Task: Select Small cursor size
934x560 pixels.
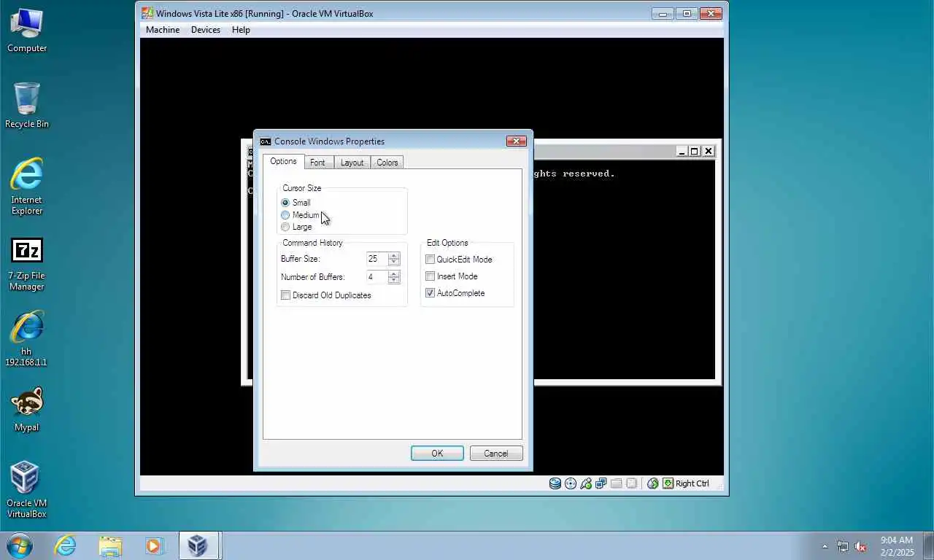Action: coord(285,203)
